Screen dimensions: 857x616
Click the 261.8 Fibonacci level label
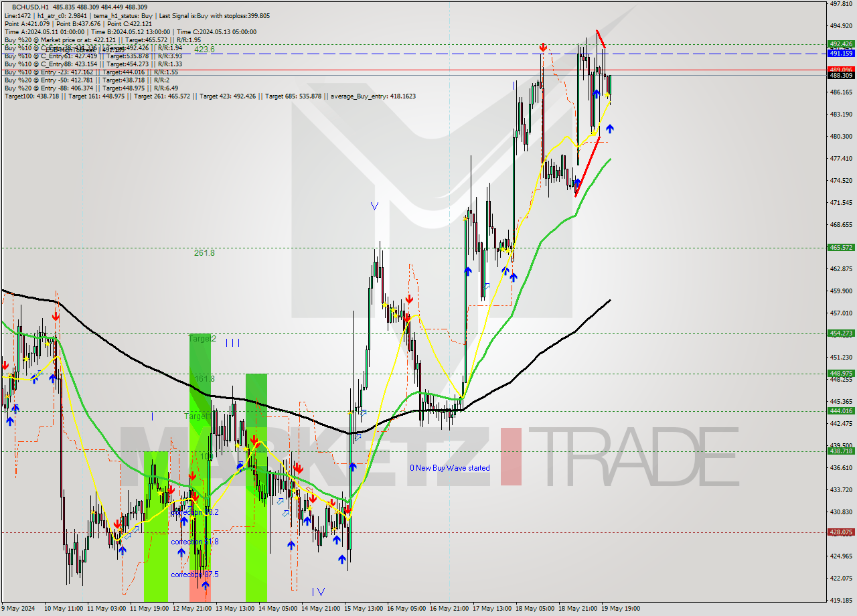[204, 252]
